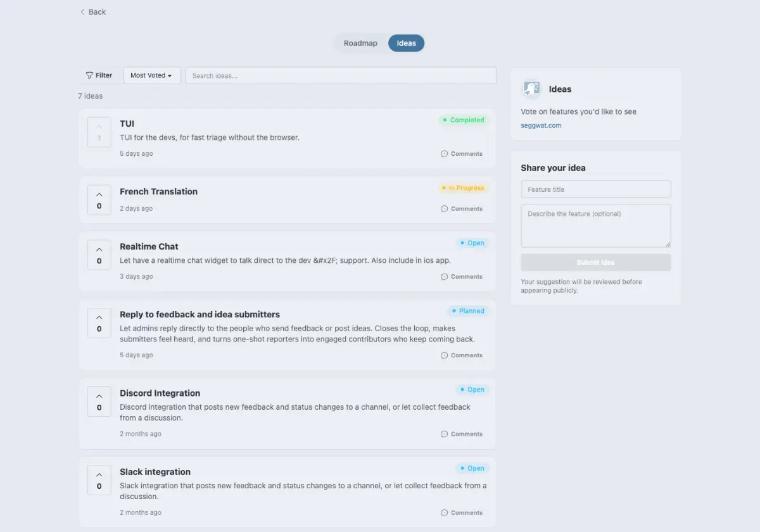
Task: Open the French Translation idea title
Action: [158, 191]
